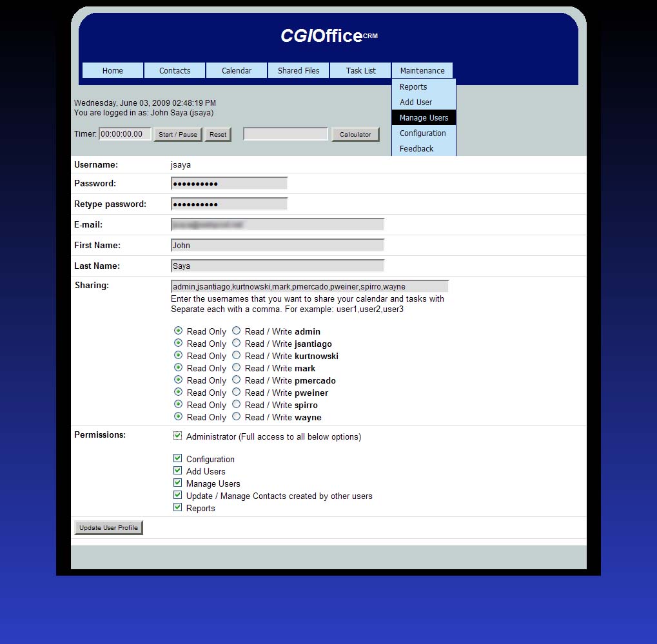
Task: Toggle the Add Users permission
Action: tap(178, 470)
